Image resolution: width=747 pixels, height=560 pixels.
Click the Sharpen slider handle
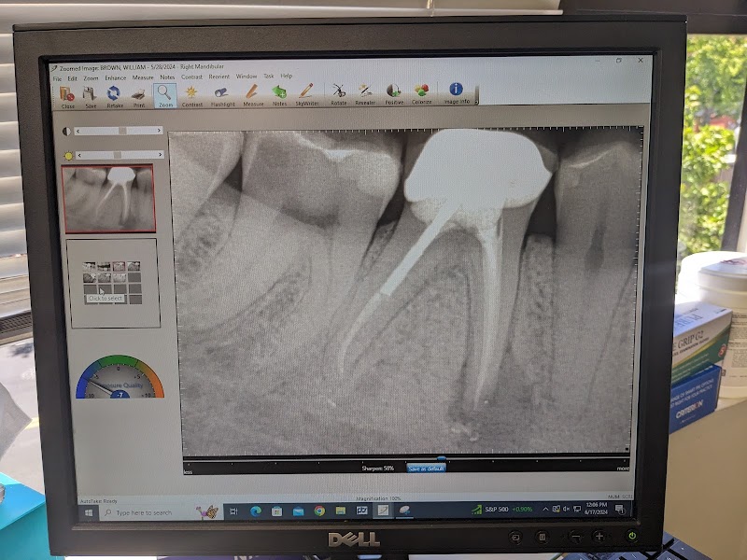point(441,458)
